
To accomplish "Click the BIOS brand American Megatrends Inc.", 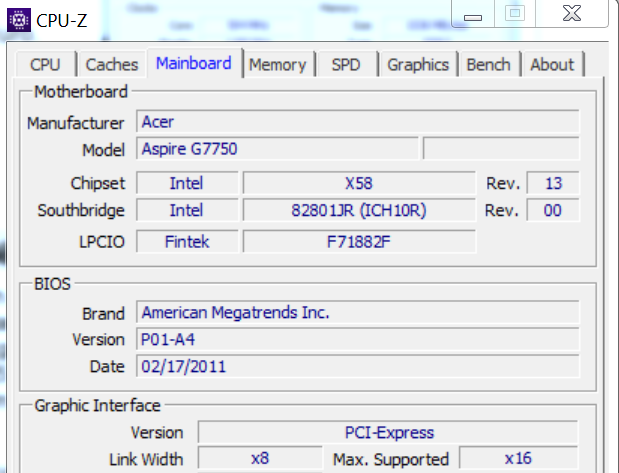I will [358, 312].
